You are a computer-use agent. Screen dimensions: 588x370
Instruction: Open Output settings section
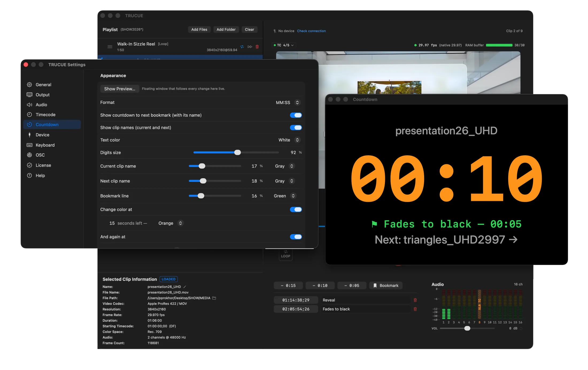point(52,95)
